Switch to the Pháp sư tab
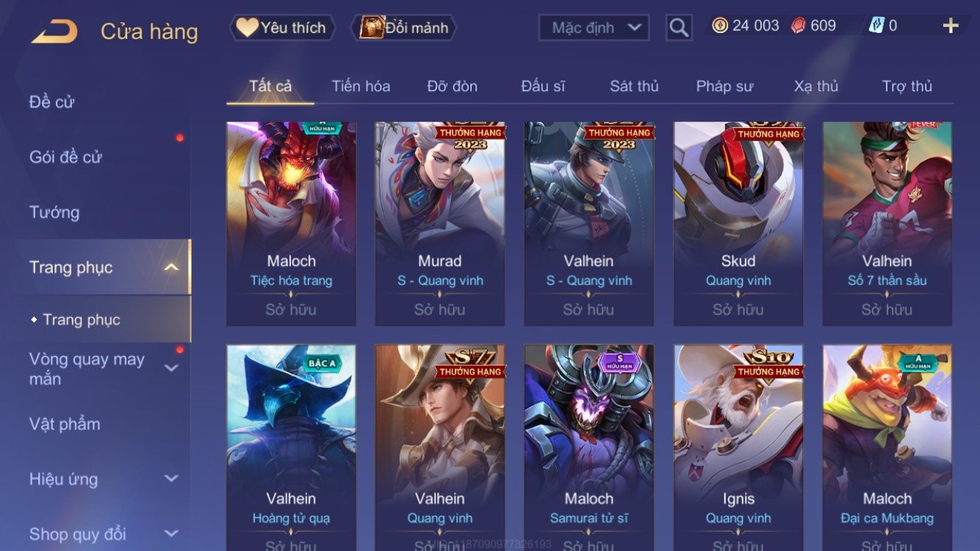This screenshot has height=551, width=980. coord(724,86)
